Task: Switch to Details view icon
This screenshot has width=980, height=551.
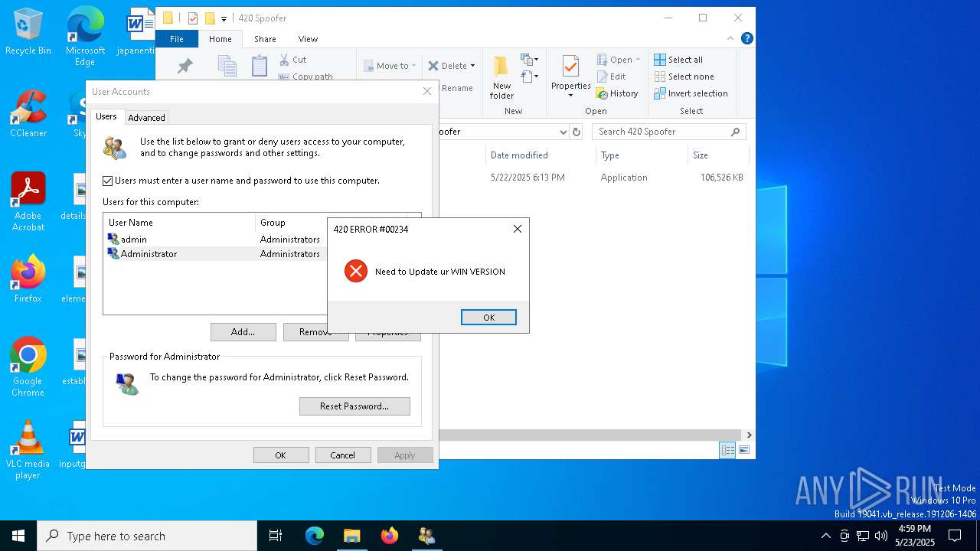Action: pyautogui.click(x=727, y=450)
